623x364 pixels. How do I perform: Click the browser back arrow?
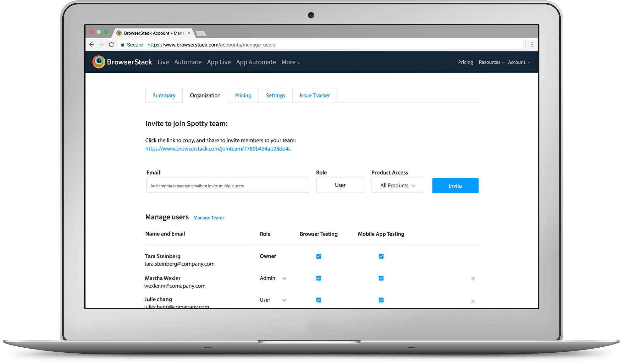tap(91, 45)
